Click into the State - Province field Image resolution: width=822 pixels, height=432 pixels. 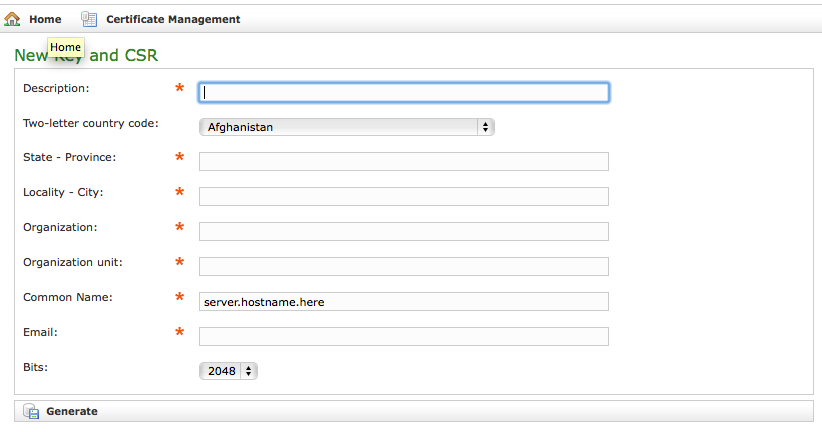[403, 162]
